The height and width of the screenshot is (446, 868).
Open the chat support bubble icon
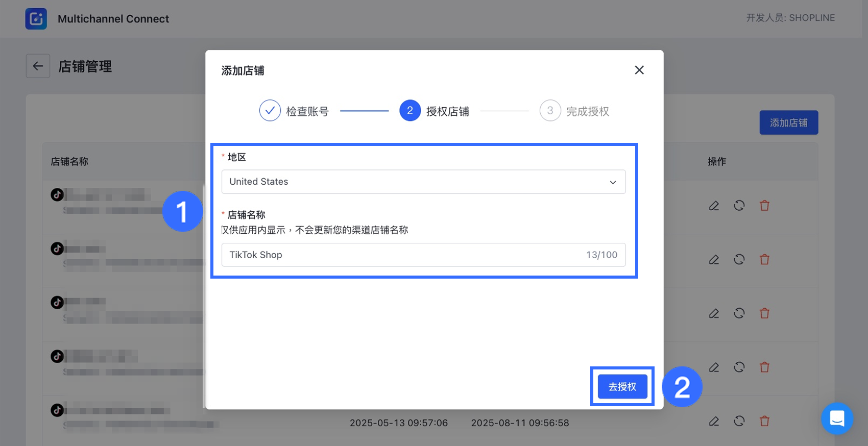coord(837,418)
